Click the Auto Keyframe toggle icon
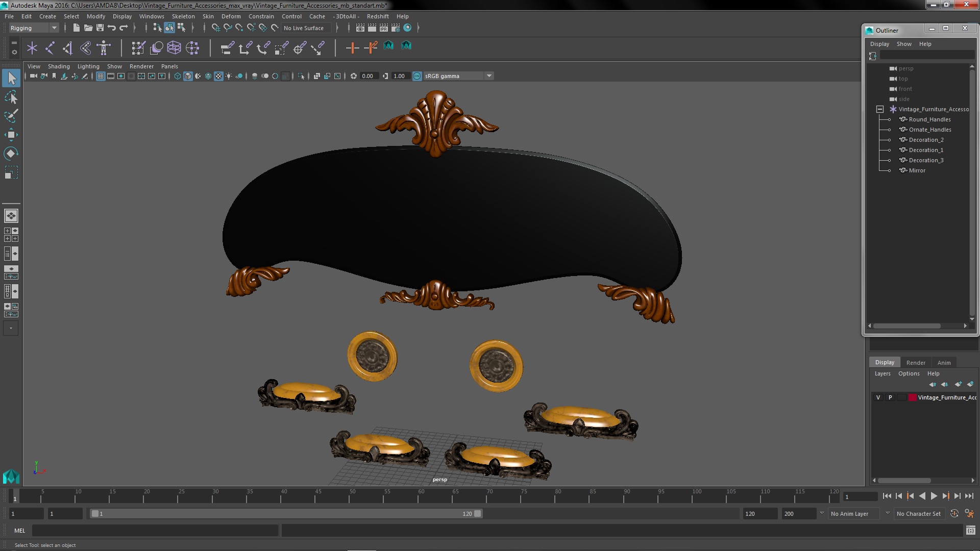980x551 pixels. click(954, 514)
